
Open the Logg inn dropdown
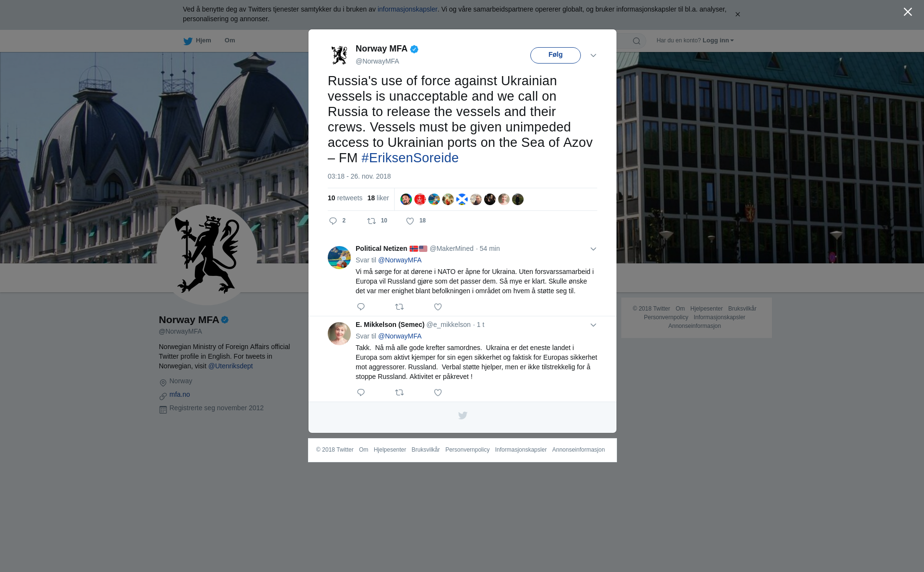pyautogui.click(x=718, y=40)
